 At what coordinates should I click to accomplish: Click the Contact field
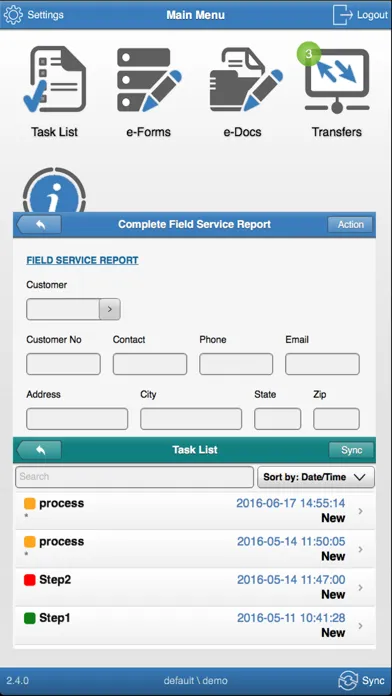(150, 364)
